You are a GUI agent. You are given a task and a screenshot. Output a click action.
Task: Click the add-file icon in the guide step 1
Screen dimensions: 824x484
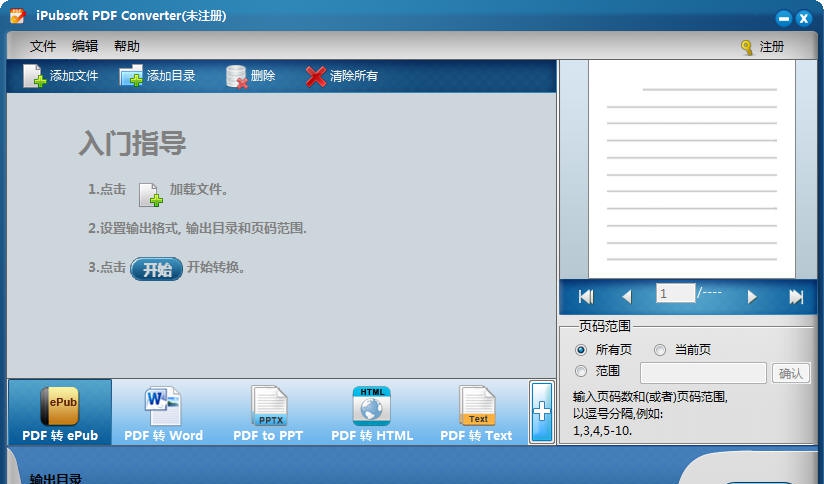(x=150, y=194)
